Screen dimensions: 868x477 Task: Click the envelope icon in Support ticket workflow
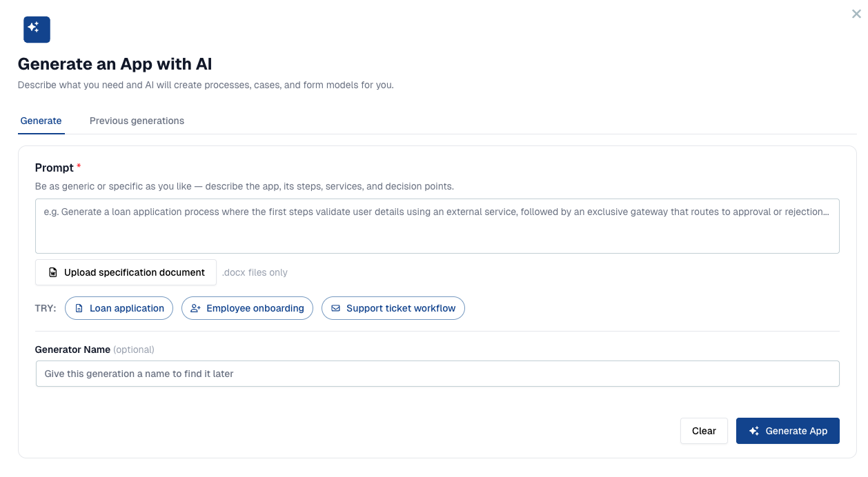tap(335, 308)
